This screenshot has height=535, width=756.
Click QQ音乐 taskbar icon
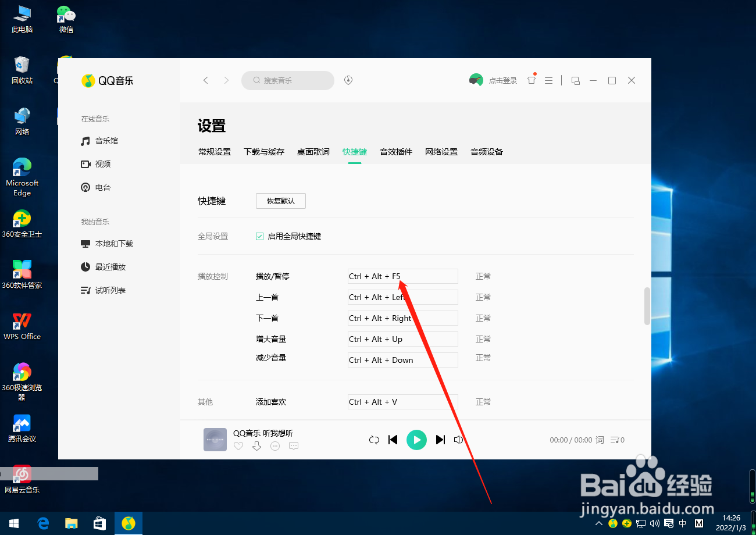(x=129, y=523)
